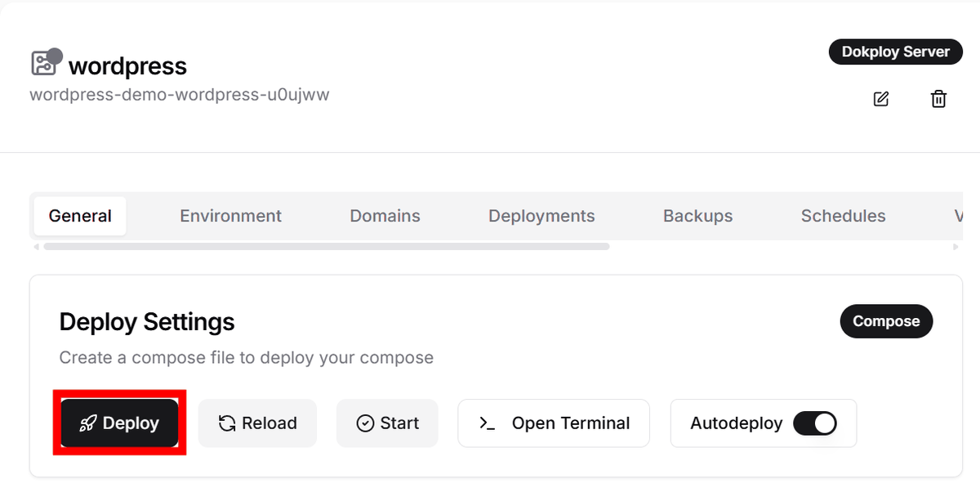Open Terminal for this service
Image resolution: width=980 pixels, height=488 pixels.
point(554,423)
